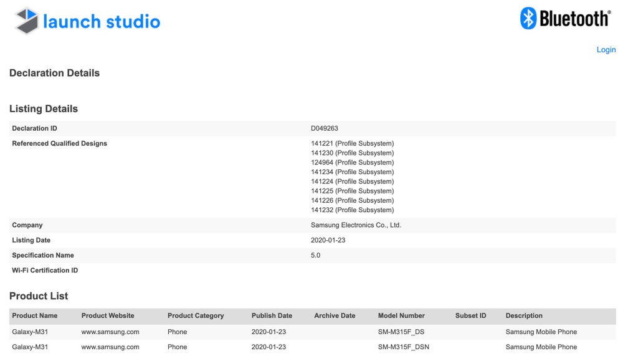Select model number SM-M315F_DSN
The height and width of the screenshot is (364, 623).
pos(403,347)
